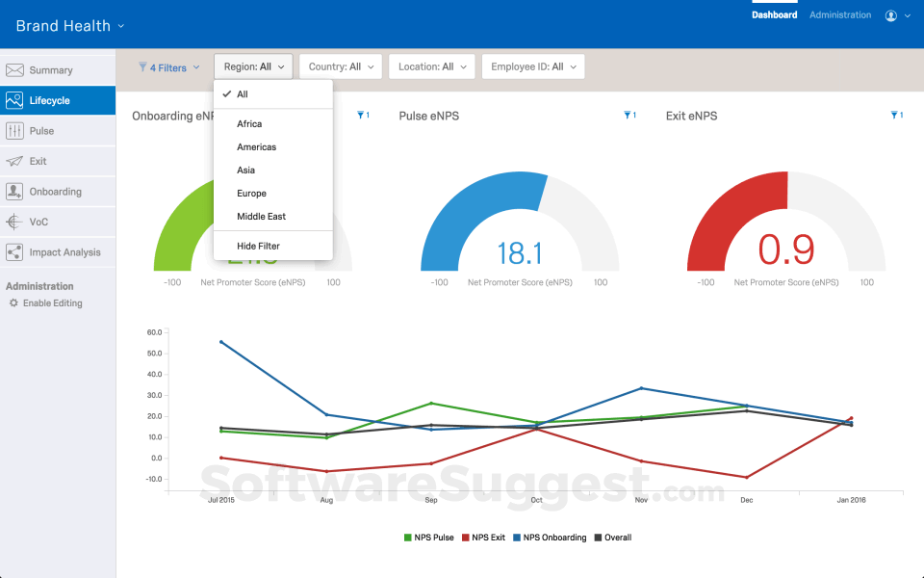Toggle NPS Pulse series in chart legend

428,538
